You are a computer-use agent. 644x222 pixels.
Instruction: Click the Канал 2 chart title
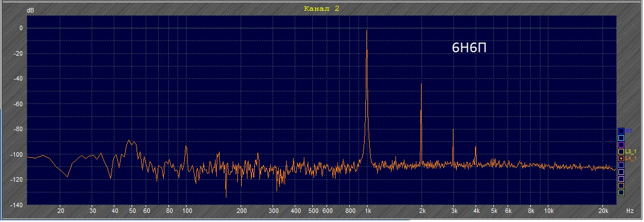[321, 8]
